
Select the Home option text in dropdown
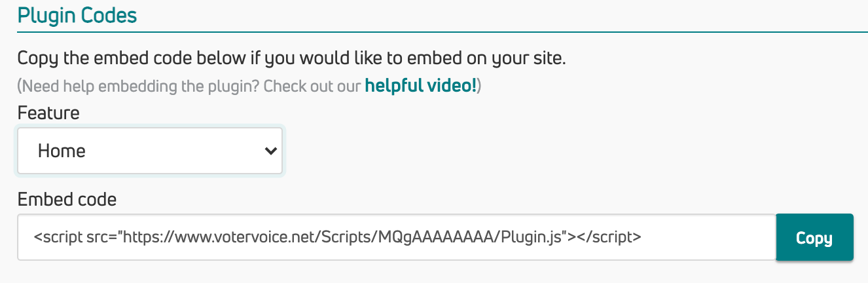click(x=62, y=151)
